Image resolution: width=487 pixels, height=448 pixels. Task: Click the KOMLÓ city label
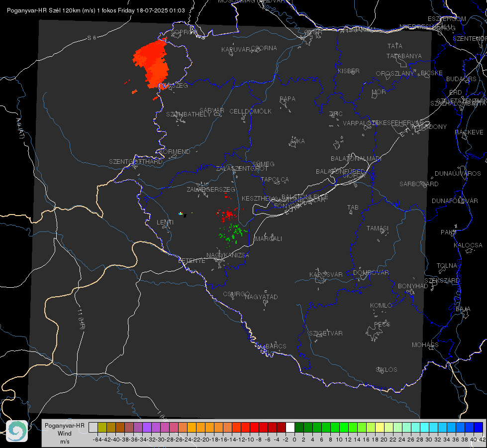point(381,306)
